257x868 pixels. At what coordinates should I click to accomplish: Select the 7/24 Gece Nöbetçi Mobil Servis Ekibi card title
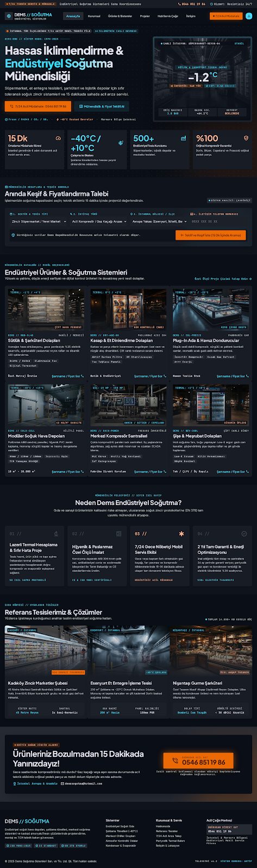click(x=159, y=550)
